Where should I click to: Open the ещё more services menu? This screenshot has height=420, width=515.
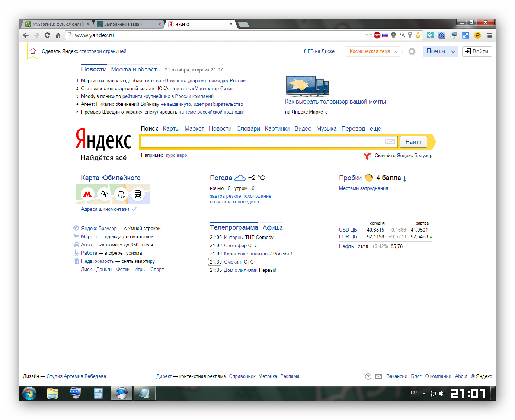pyautogui.click(x=375, y=128)
